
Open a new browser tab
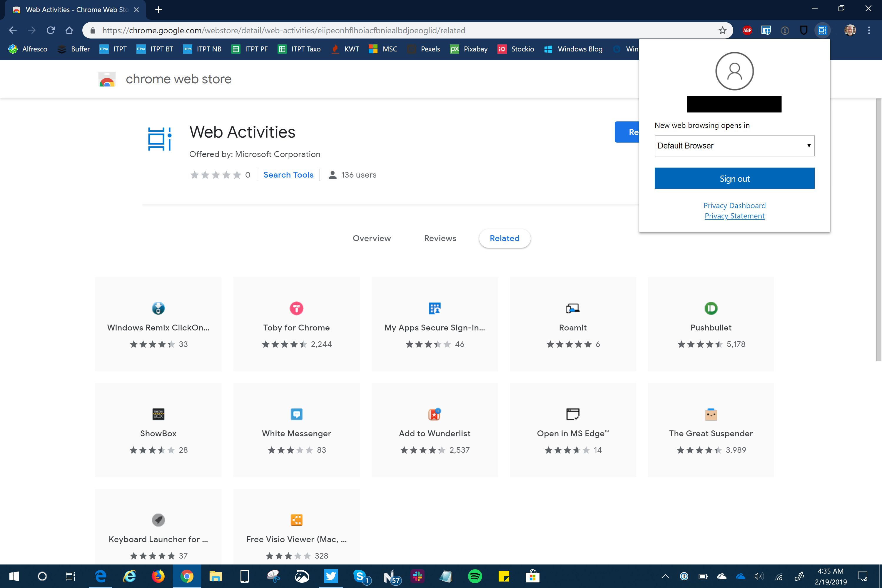click(159, 10)
